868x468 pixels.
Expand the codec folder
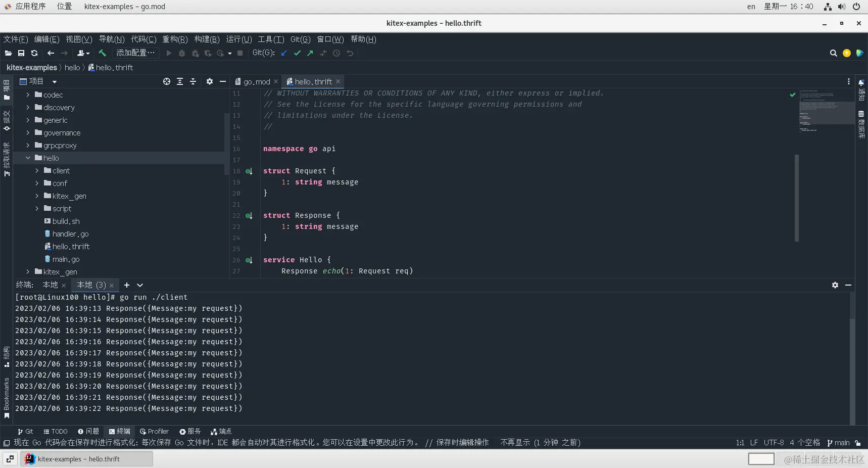click(28, 95)
